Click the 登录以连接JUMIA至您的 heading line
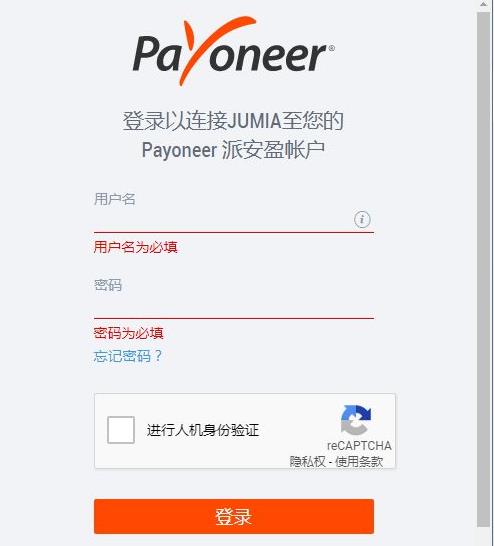 [x=233, y=121]
